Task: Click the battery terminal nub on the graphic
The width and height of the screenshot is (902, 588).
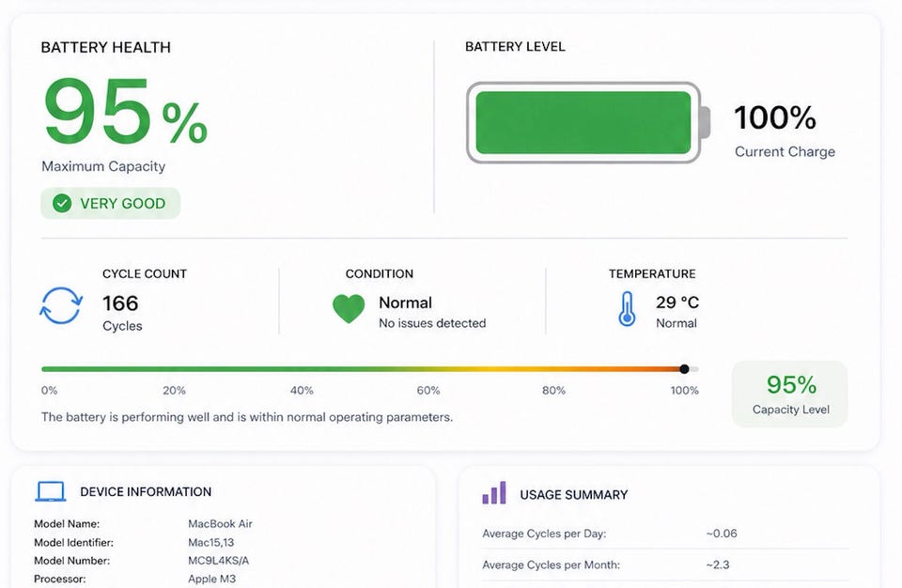Action: click(706, 122)
